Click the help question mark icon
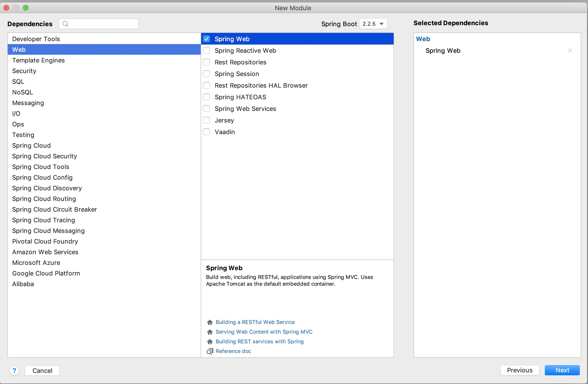The image size is (588, 384). (14, 370)
